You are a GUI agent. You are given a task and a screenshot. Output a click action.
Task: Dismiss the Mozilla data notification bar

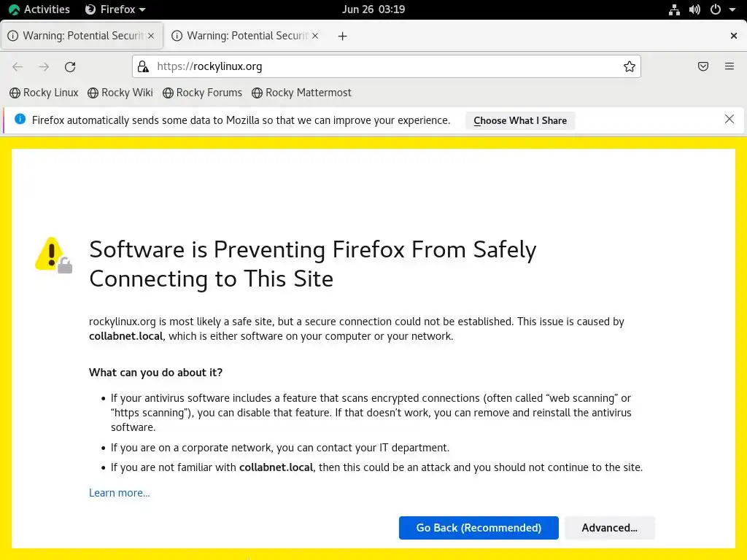[729, 120]
